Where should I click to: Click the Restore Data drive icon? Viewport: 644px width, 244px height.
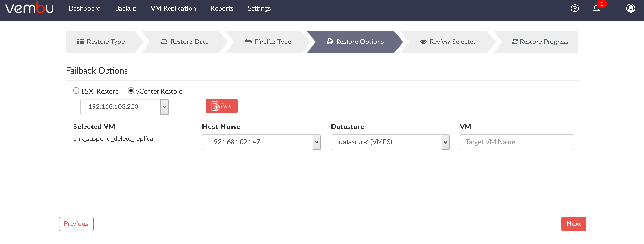(164, 42)
